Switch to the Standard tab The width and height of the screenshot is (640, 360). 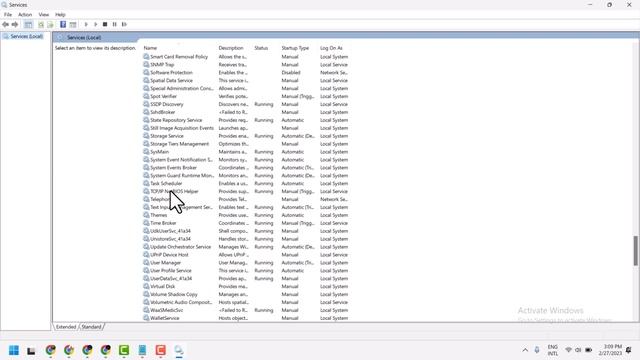(91, 327)
